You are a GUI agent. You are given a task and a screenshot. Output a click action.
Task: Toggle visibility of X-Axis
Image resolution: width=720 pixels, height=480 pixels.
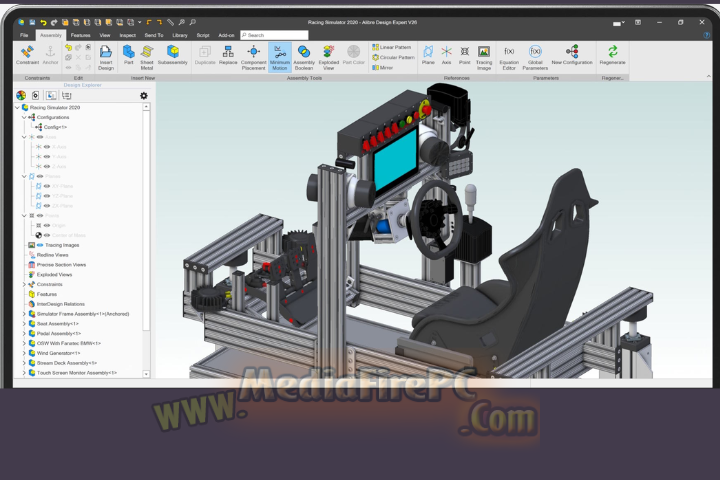coord(47,147)
